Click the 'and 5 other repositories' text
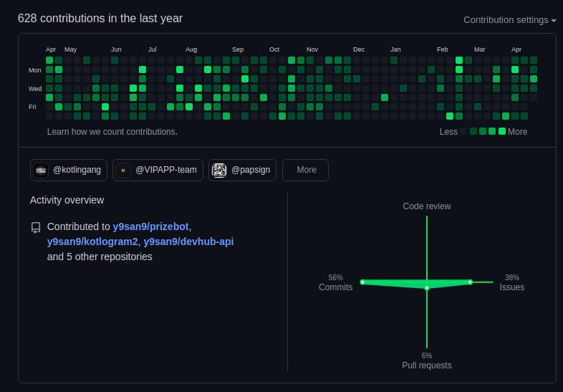 (100, 257)
